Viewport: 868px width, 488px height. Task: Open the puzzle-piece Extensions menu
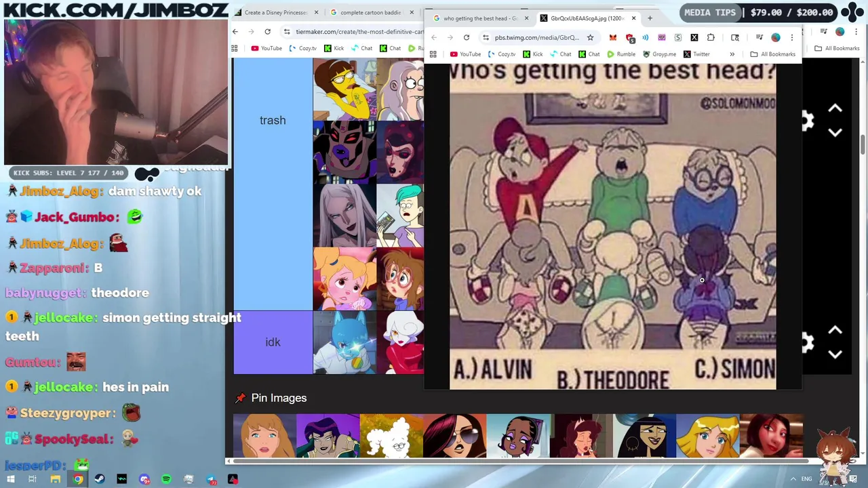711,37
